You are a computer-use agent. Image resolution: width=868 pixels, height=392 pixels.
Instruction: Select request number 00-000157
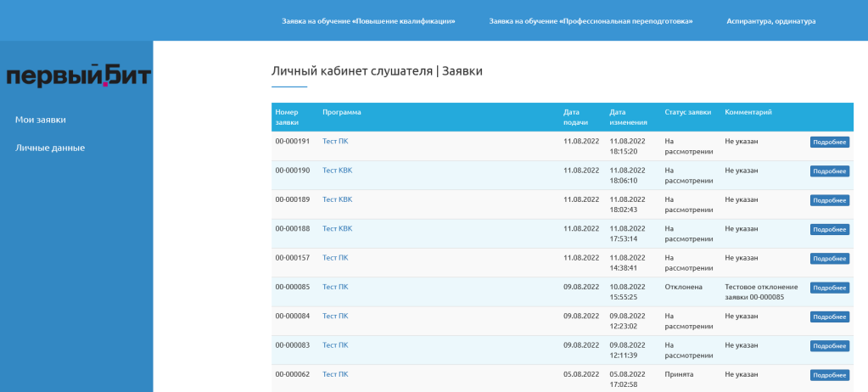coord(292,257)
